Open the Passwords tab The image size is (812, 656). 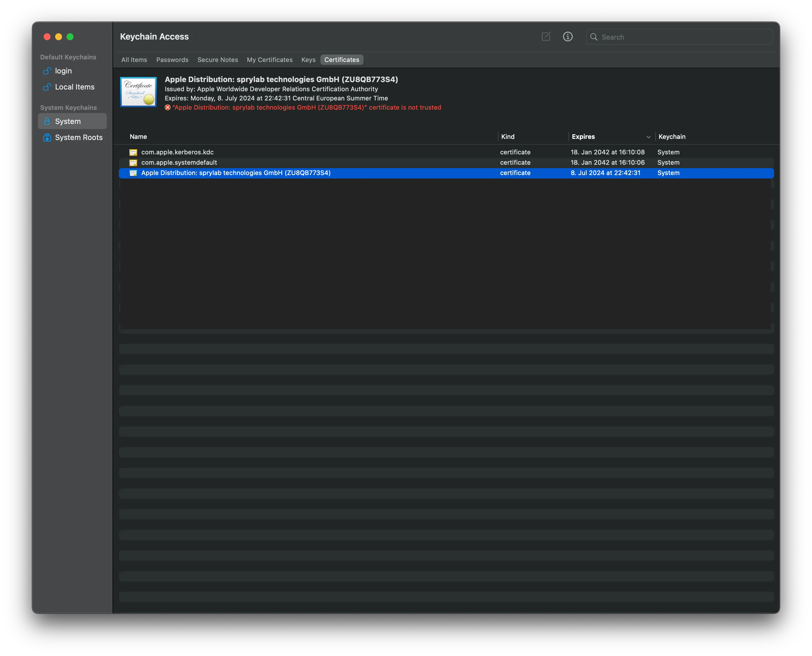click(x=172, y=60)
